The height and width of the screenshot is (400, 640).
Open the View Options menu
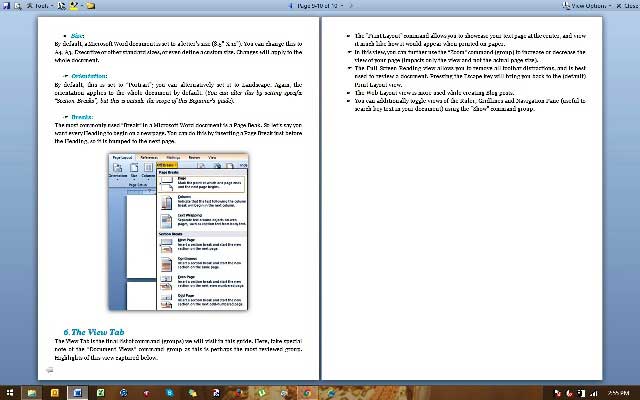click(x=587, y=6)
